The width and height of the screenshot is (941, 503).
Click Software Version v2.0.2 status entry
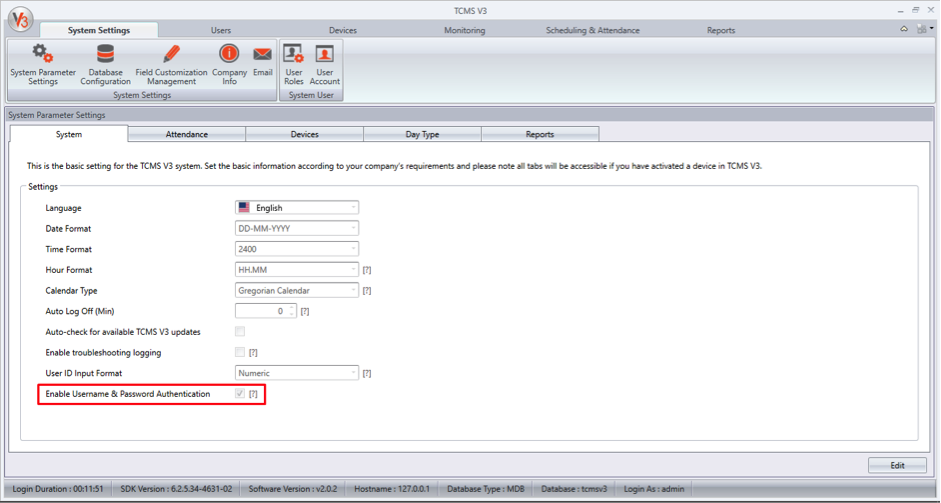[293, 489]
